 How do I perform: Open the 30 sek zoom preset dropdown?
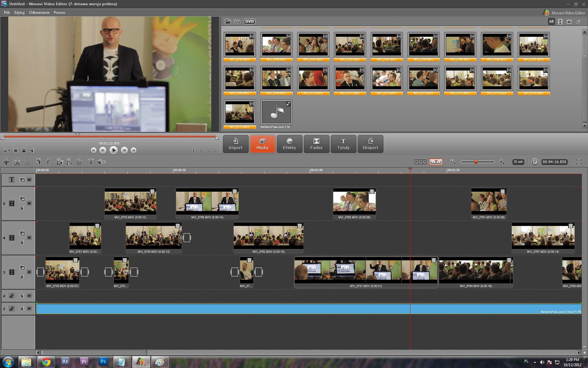coord(518,162)
